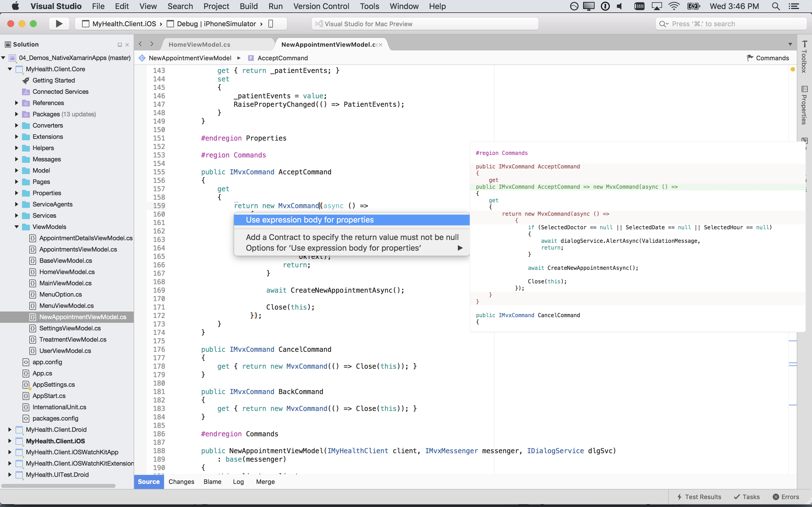
Task: Select the Search icon in menu bar
Action: coord(776,6)
